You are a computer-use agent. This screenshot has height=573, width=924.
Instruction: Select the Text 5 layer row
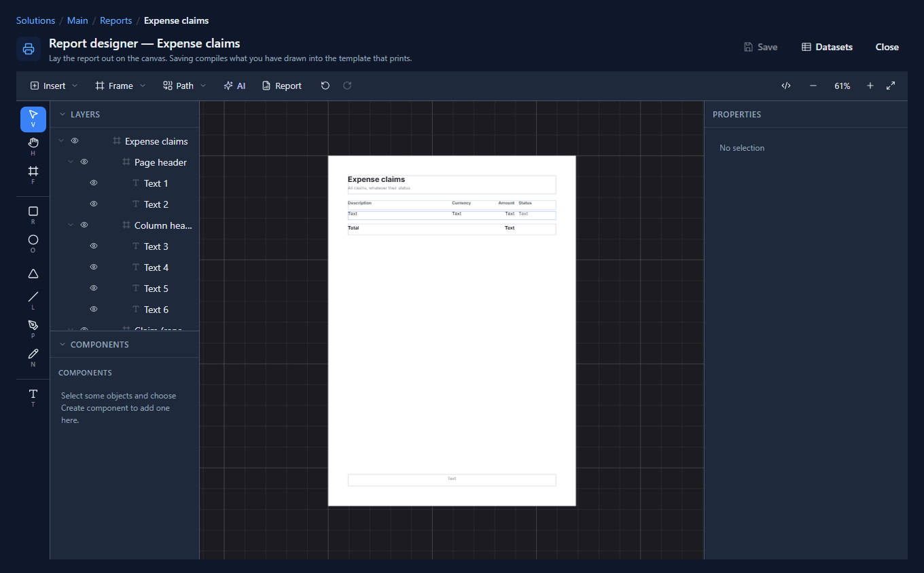[125, 289]
